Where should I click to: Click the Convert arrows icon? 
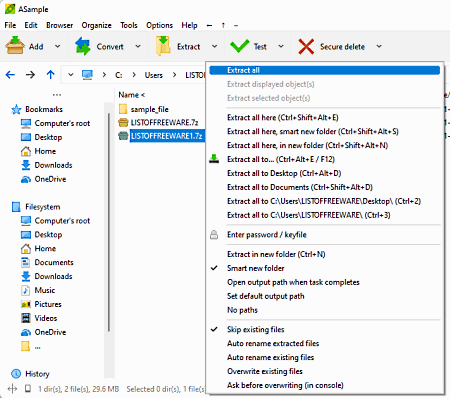pos(83,46)
